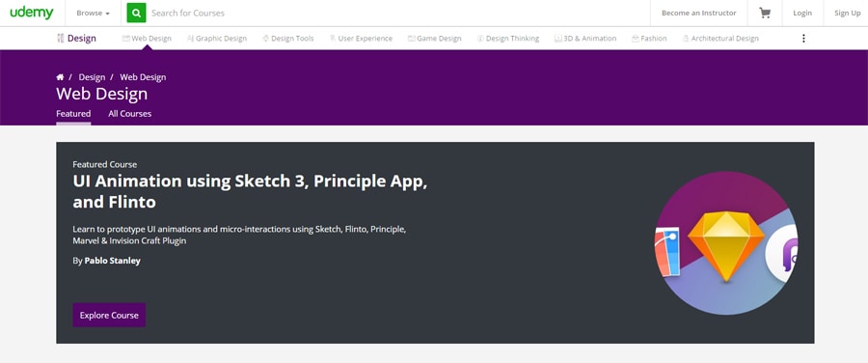Open Become an Instructor link
Screen dimensions: 868x363
[698, 13]
